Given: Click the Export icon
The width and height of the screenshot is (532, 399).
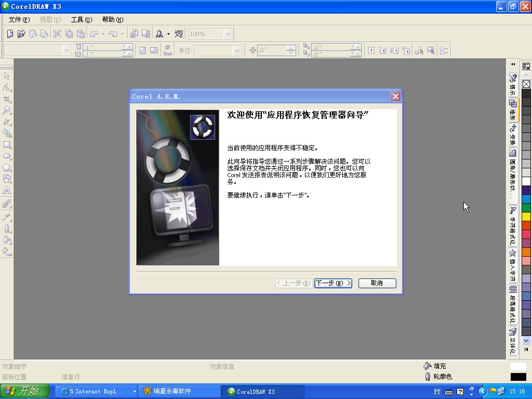Looking at the screenshot, I should click(x=146, y=34).
